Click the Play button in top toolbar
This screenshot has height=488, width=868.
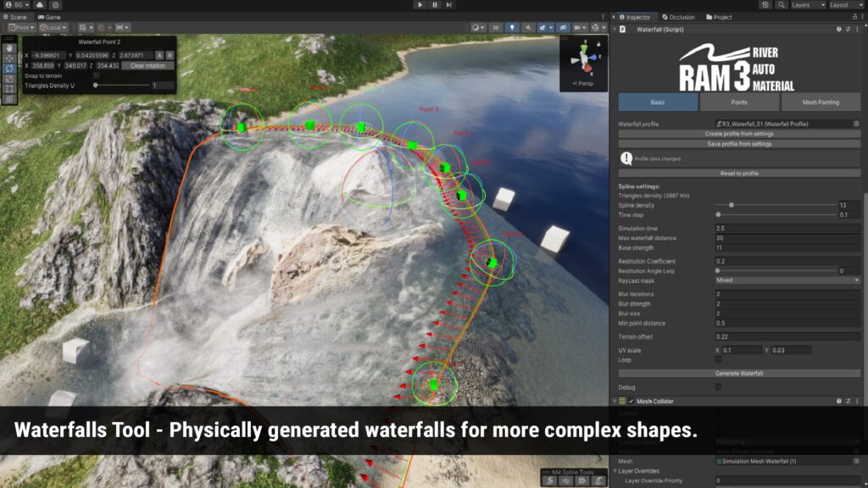click(x=420, y=5)
